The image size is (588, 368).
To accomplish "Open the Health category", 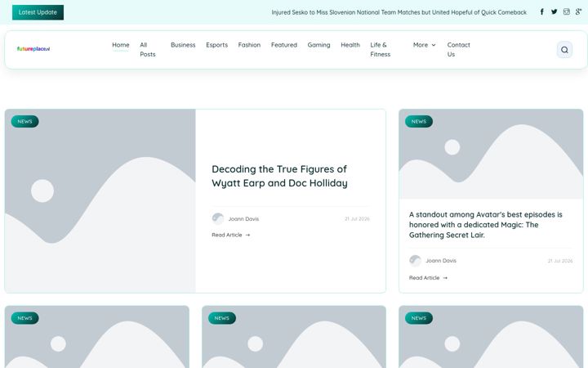I will (x=350, y=45).
